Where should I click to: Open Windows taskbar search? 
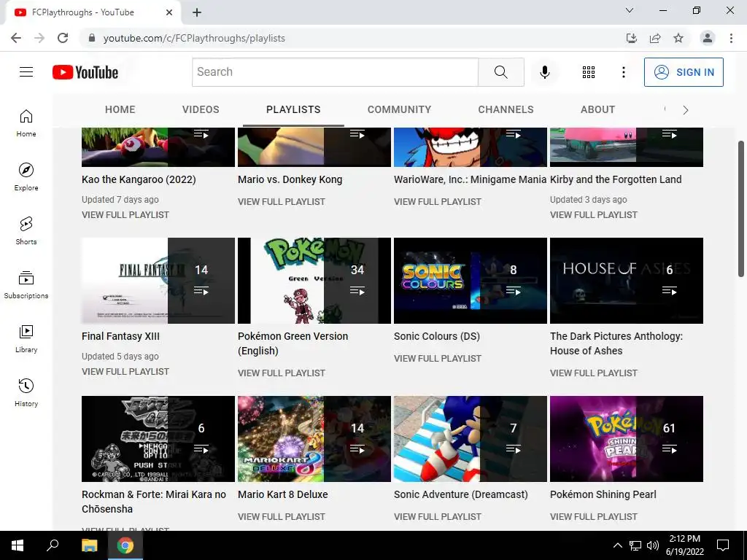(53, 545)
